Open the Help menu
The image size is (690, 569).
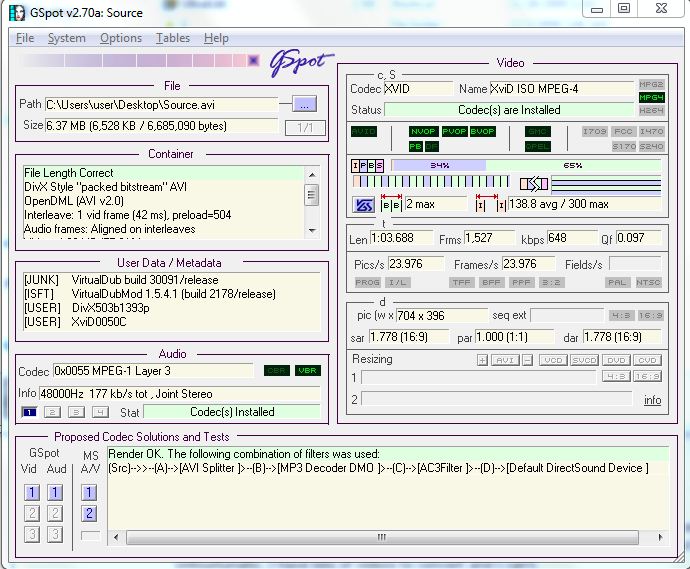(216, 38)
